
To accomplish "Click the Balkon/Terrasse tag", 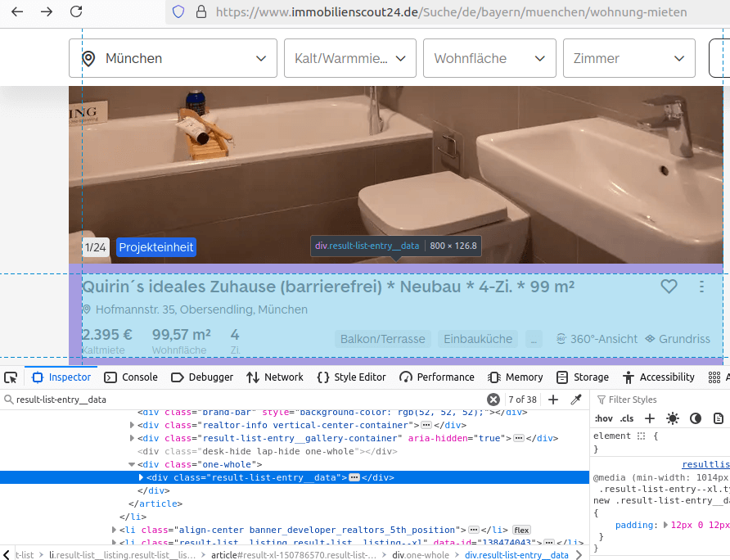I will coord(383,339).
